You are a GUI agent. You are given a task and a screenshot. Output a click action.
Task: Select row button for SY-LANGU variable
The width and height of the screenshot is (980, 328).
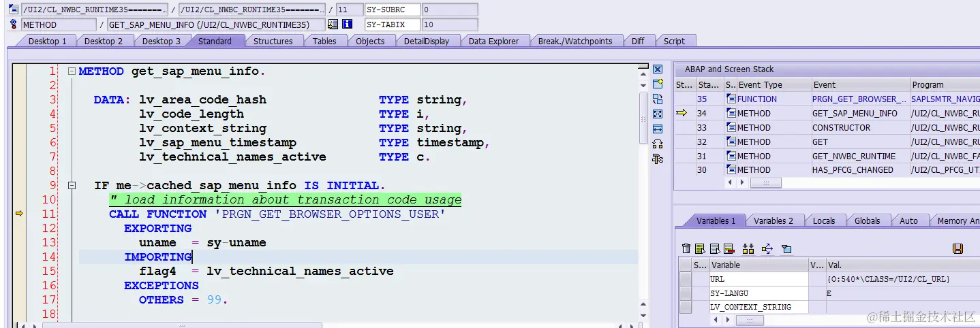[x=685, y=293]
